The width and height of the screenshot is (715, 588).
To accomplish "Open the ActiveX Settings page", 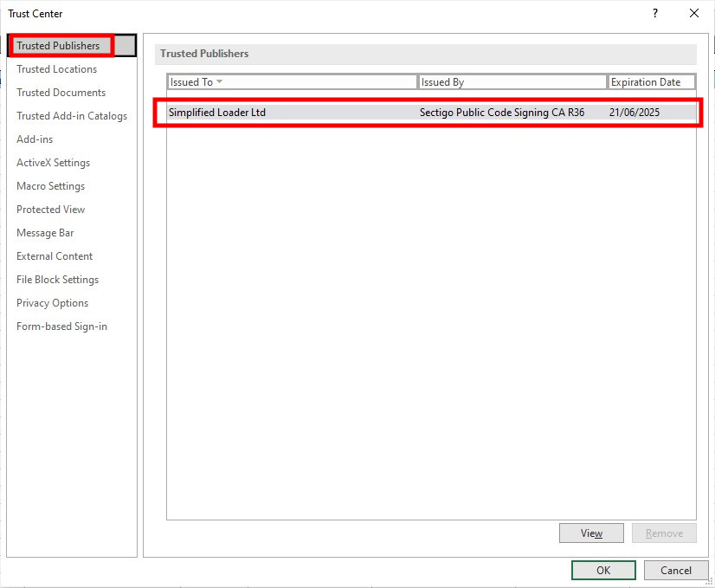I will point(53,163).
